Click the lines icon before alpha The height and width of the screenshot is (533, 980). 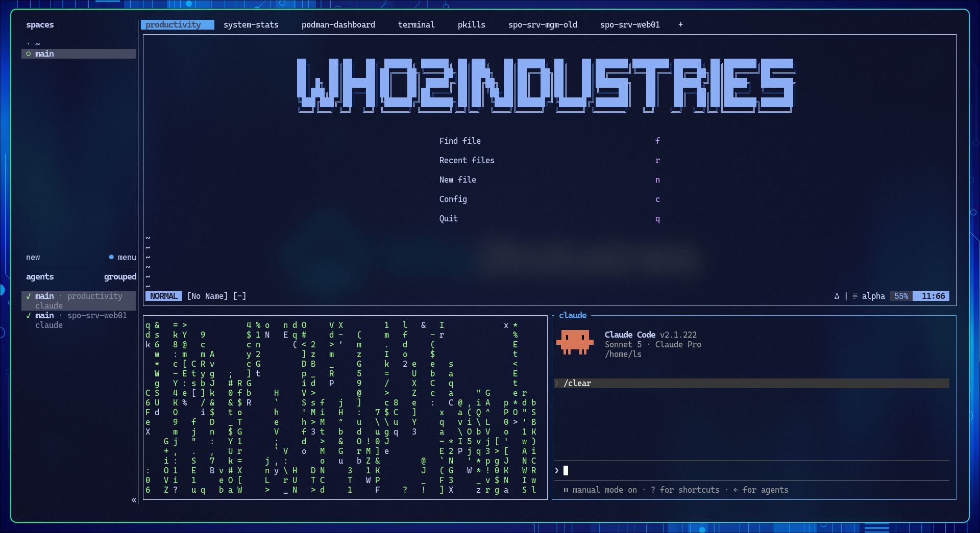[855, 296]
